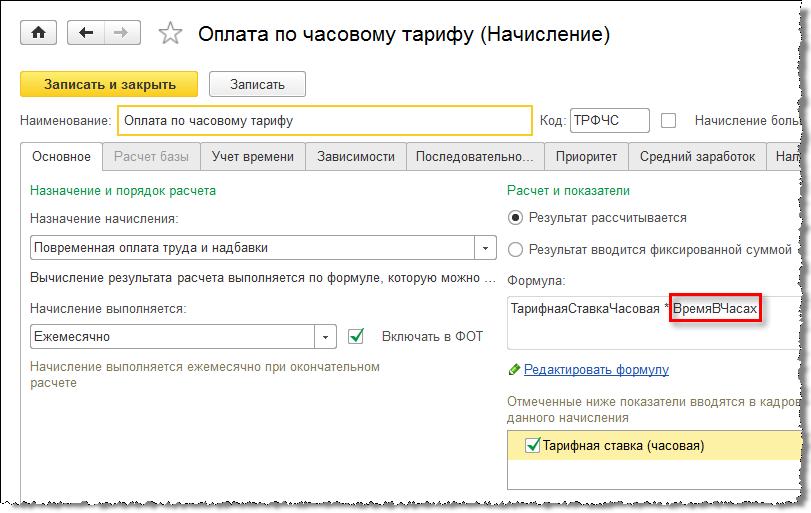Click the pencil icon beside formula link

point(514,370)
